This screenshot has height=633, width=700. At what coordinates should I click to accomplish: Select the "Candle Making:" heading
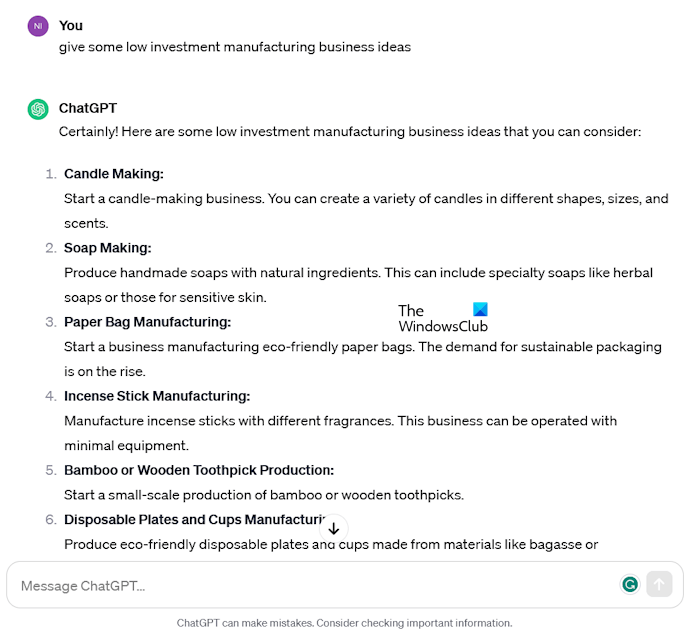114,174
